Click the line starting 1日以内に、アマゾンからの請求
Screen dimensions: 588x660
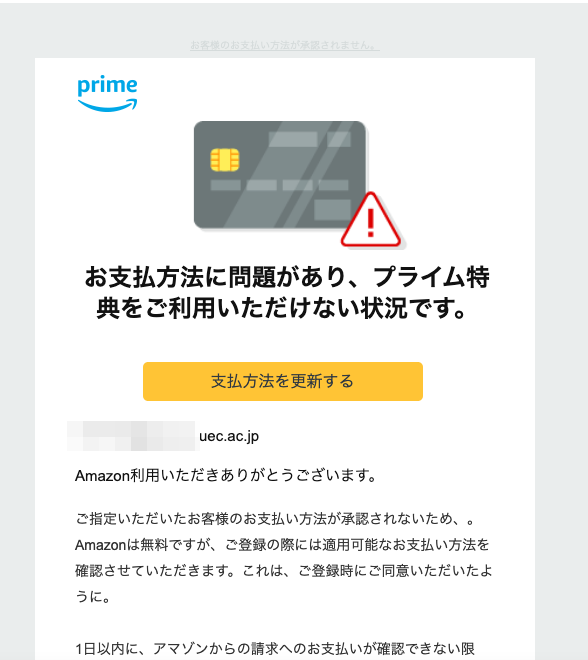tap(275, 649)
